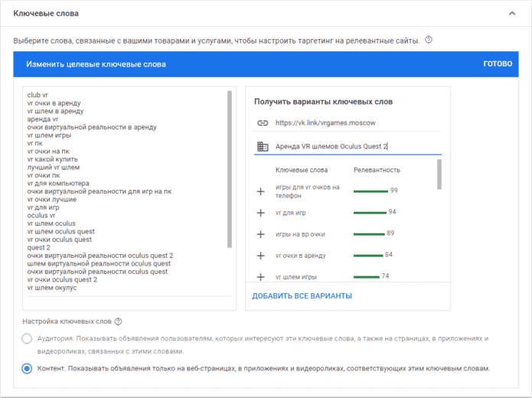Image resolution: width=532 pixels, height=398 pixels.
Task: Click the keyword line лучший vr шлем
Action: [54, 168]
